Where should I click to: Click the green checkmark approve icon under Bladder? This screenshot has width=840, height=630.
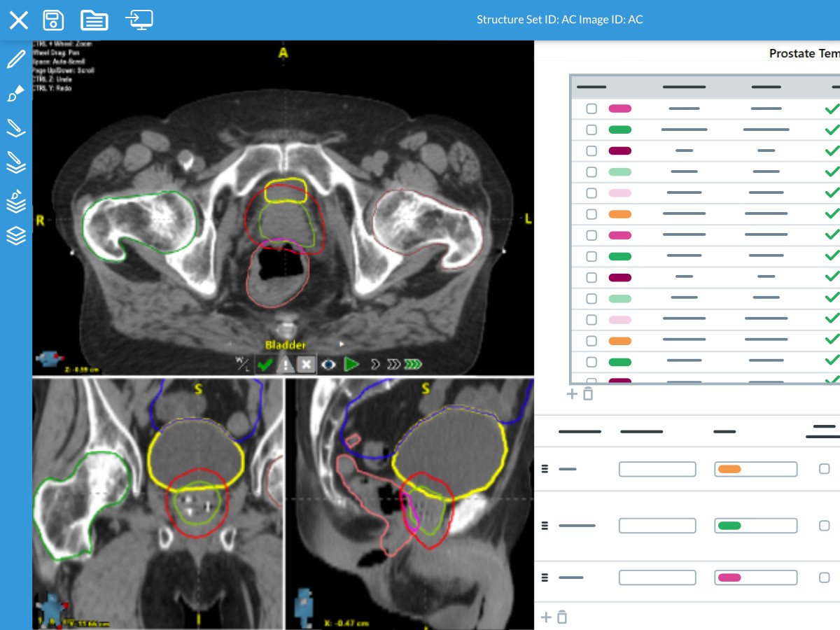pyautogui.click(x=265, y=365)
